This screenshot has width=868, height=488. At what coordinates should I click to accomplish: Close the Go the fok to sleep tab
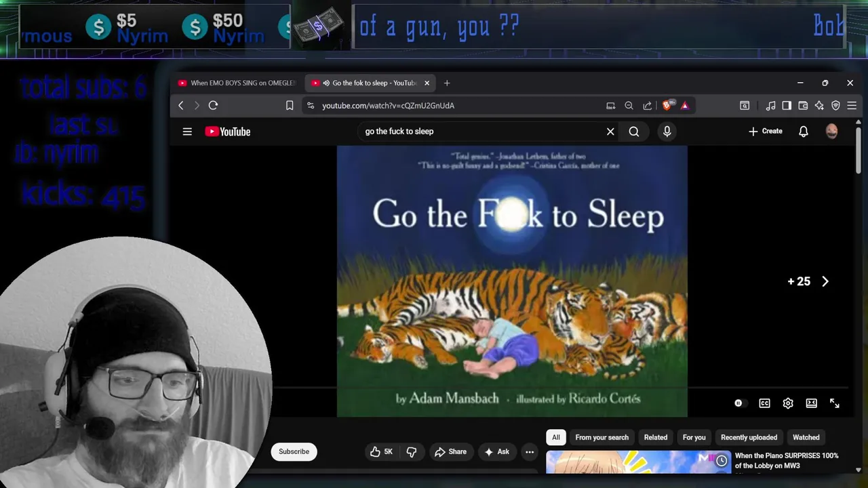coord(427,83)
